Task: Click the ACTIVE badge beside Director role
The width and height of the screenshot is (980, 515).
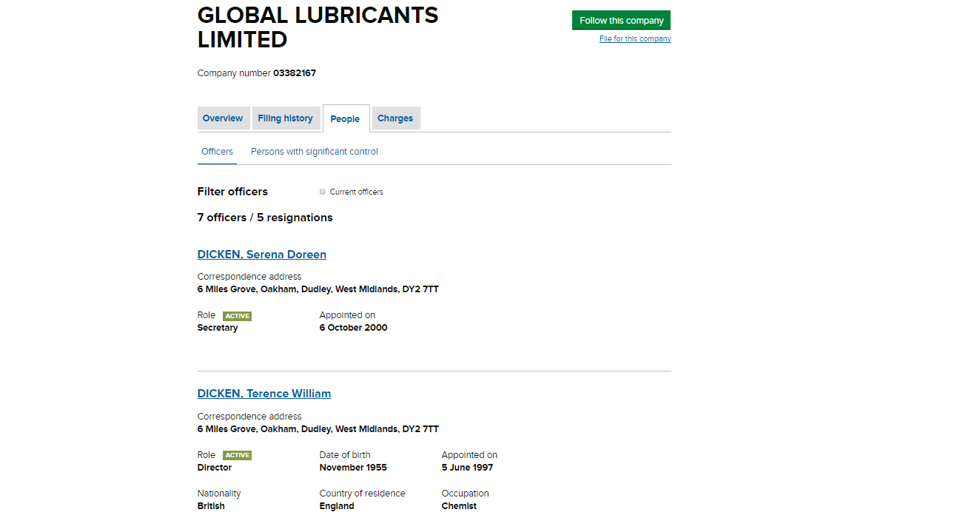Action: click(237, 456)
